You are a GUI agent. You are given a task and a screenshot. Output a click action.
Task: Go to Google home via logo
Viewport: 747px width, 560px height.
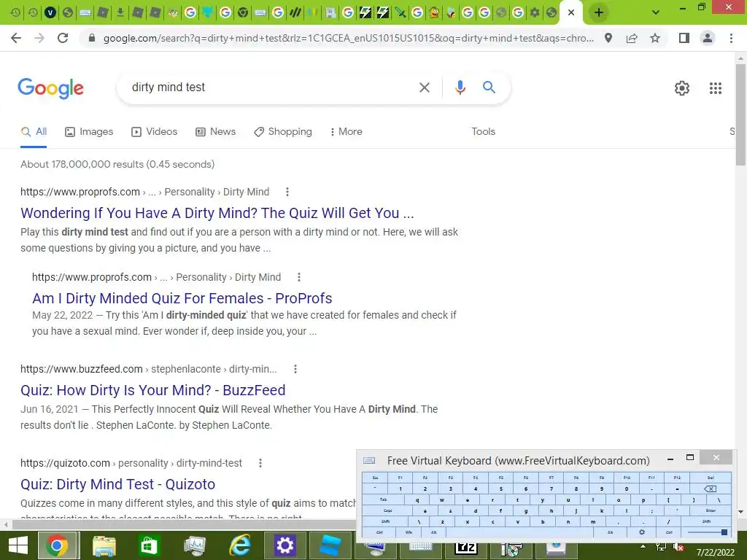[51, 88]
